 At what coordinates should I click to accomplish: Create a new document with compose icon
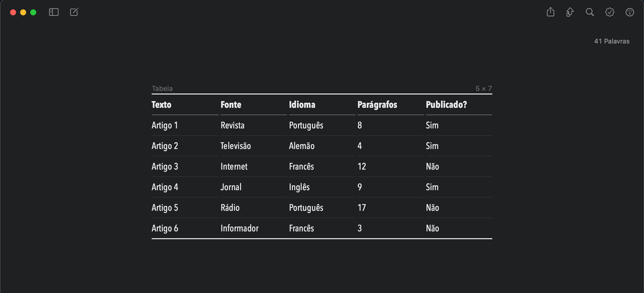coord(74,12)
